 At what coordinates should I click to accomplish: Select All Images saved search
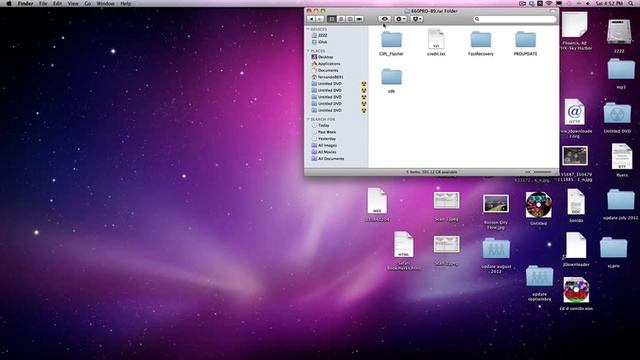point(324,145)
